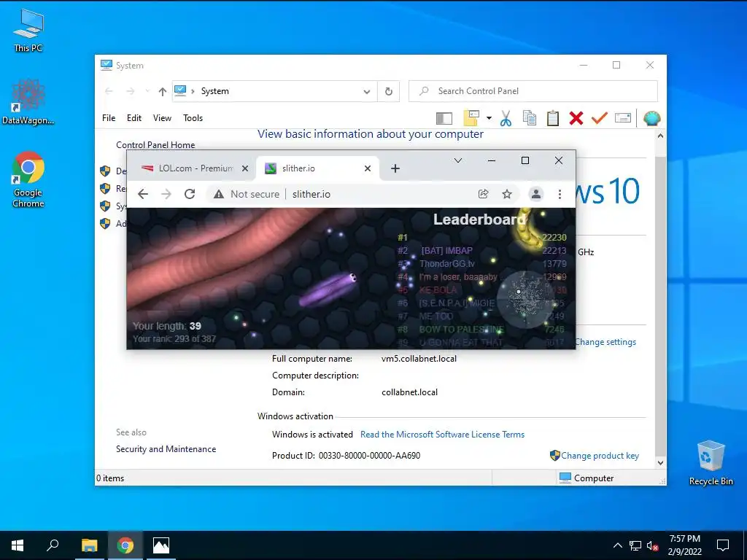
Task: Click the taskbar search magnifier
Action: pos(53,545)
